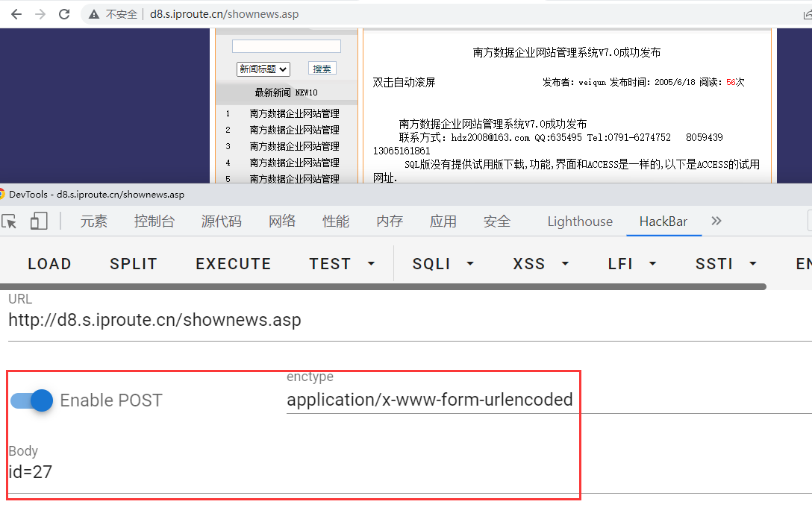This screenshot has height=525, width=812.
Task: Open the 控制台 console tab
Action: point(154,221)
